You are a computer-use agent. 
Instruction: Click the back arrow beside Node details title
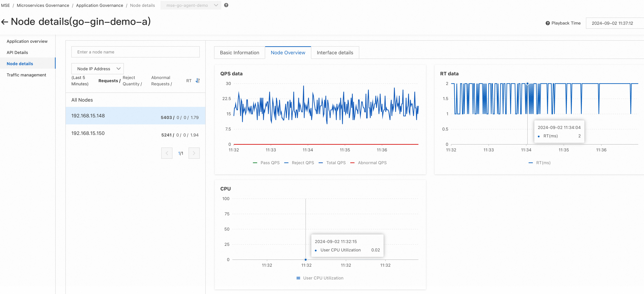coord(5,22)
